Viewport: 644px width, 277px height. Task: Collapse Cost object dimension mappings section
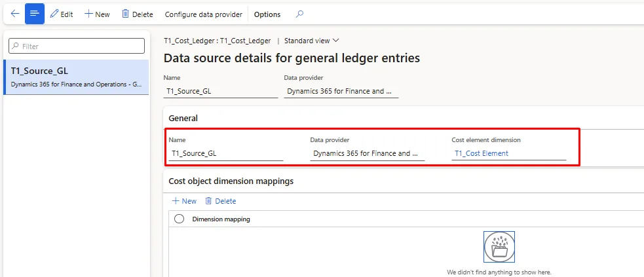(x=231, y=181)
